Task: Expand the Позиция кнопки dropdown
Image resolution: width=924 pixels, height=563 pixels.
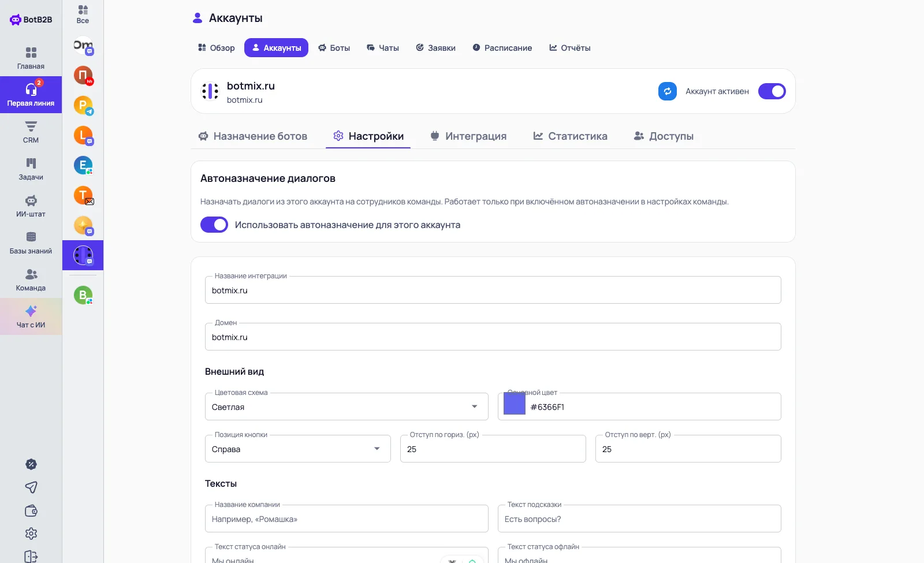Action: click(298, 449)
